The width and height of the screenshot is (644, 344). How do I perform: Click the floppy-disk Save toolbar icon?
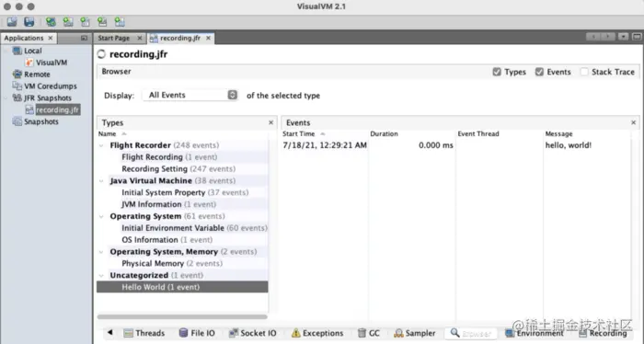click(29, 22)
